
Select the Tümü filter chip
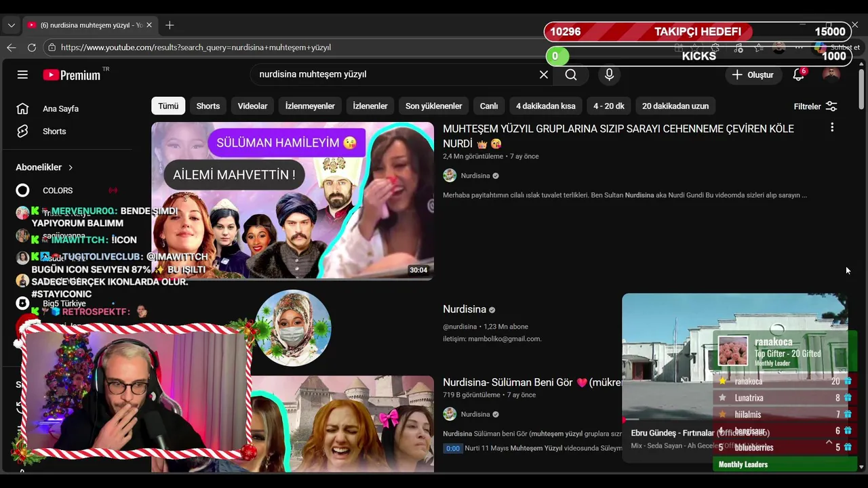(x=168, y=106)
